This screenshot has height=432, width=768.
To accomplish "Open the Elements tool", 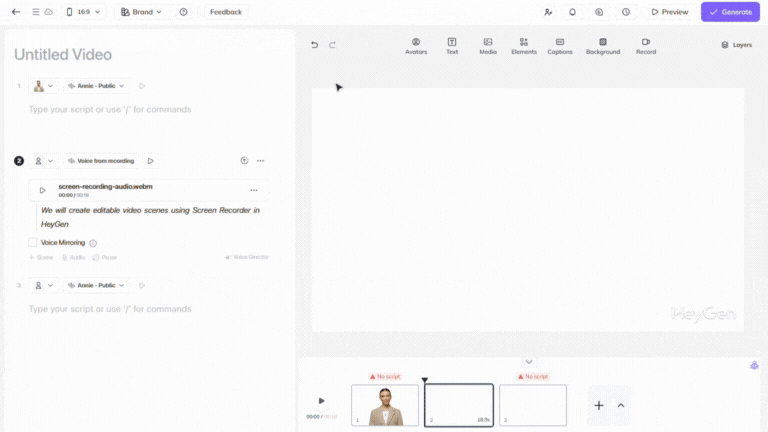I will pyautogui.click(x=524, y=46).
